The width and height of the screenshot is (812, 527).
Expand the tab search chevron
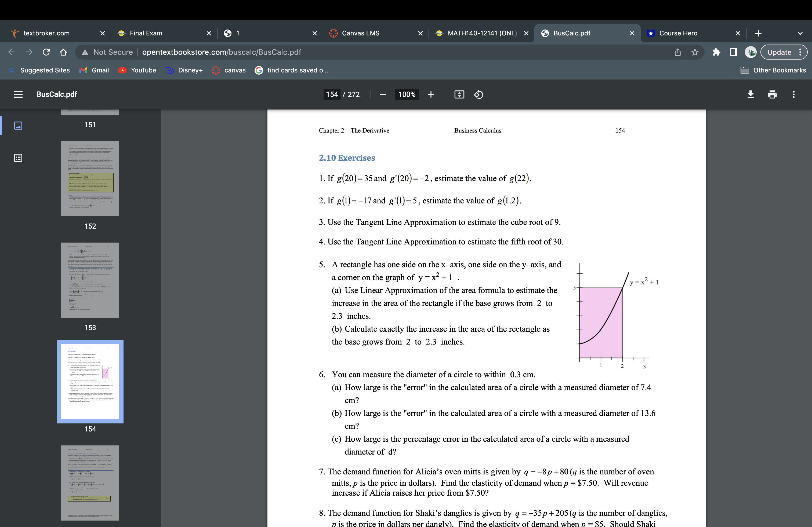[x=800, y=33]
